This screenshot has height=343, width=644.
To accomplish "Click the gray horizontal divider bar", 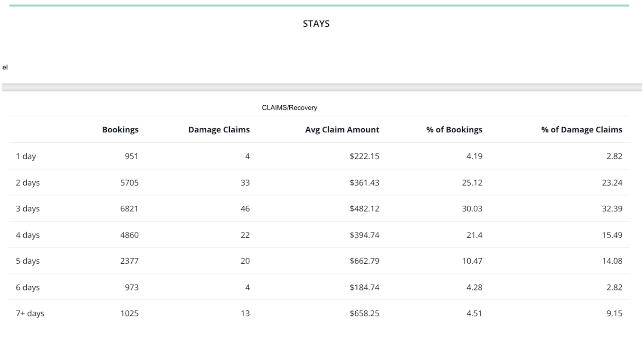I will pos(322,87).
